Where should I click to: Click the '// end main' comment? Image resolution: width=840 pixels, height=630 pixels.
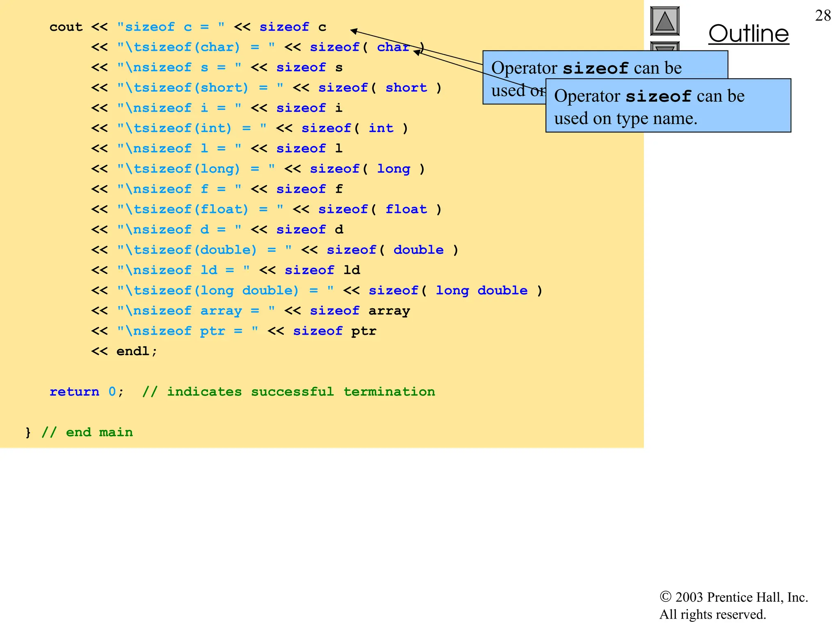[x=87, y=432]
